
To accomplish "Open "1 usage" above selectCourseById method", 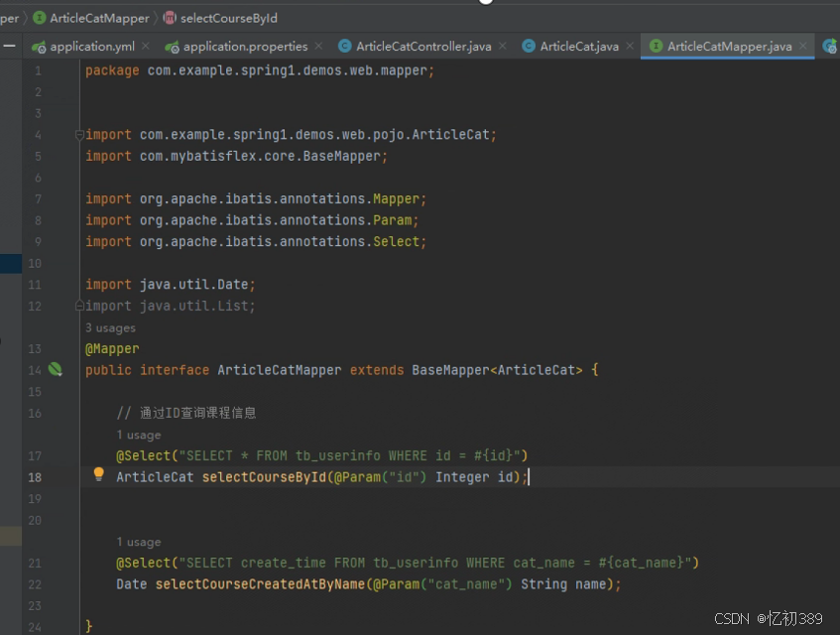I will (x=139, y=435).
